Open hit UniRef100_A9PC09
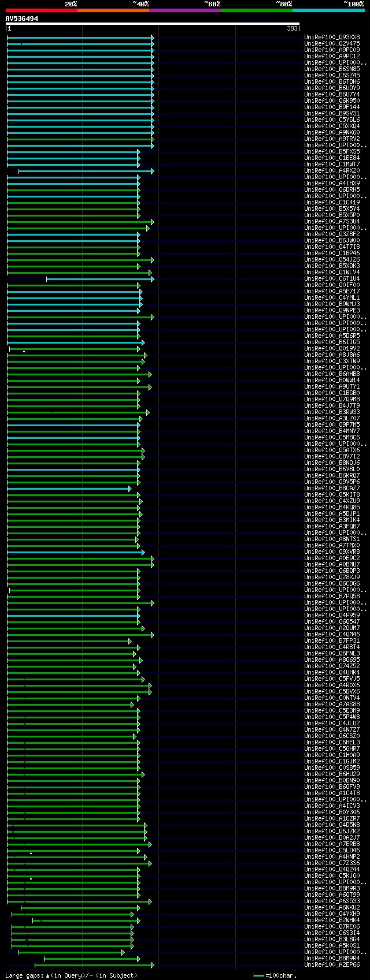370x980 pixels. point(332,50)
